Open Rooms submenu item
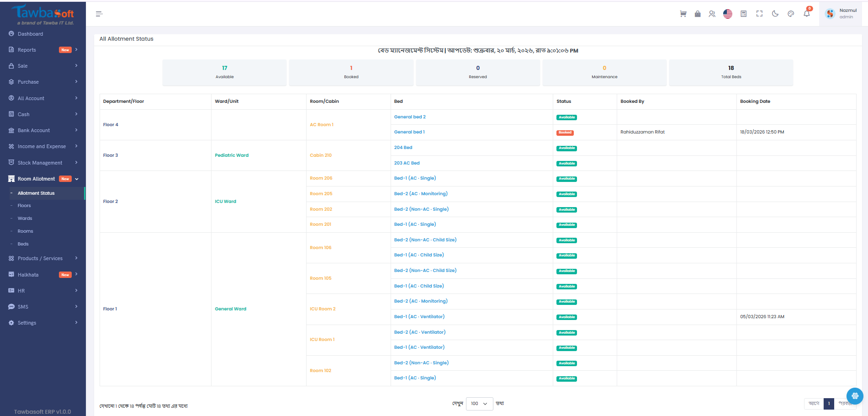Viewport: 868px width, 416px height. click(25, 231)
